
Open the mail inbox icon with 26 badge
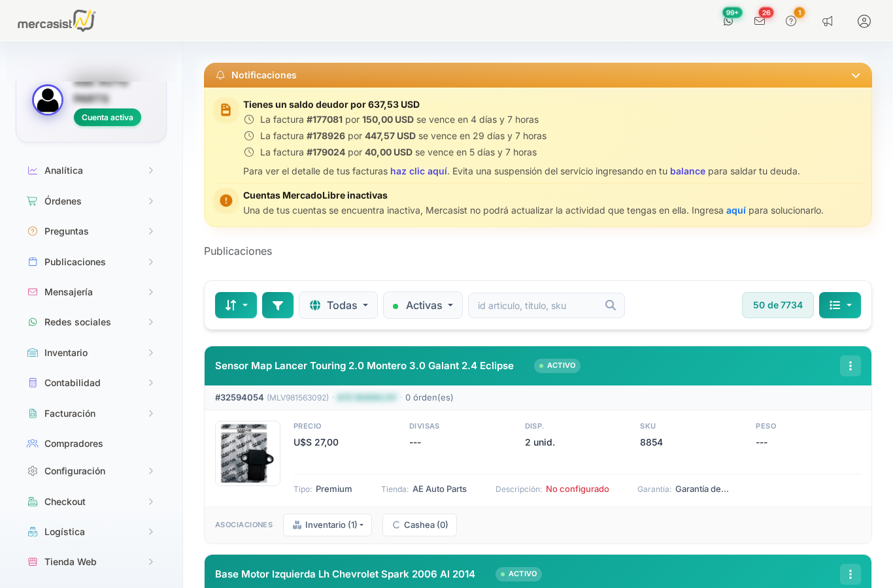[x=760, y=21]
